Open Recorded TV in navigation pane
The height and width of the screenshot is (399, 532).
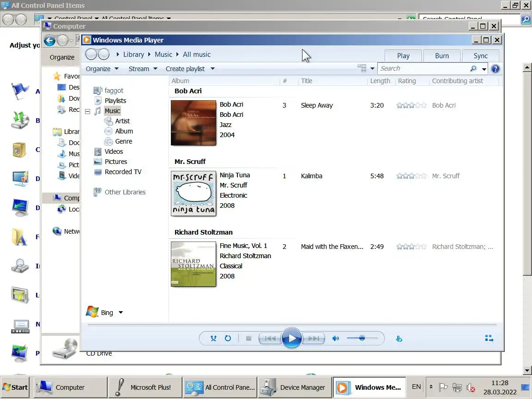point(123,172)
